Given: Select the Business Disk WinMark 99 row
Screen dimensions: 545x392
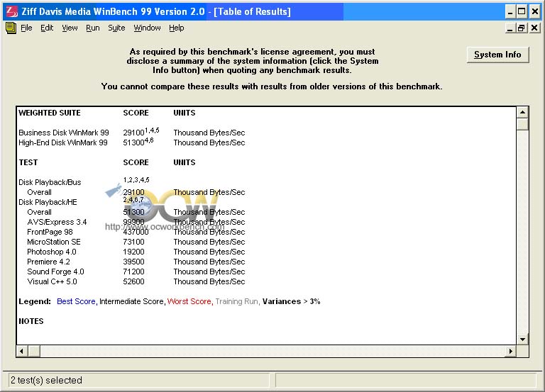Looking at the screenshot, I should (132, 133).
